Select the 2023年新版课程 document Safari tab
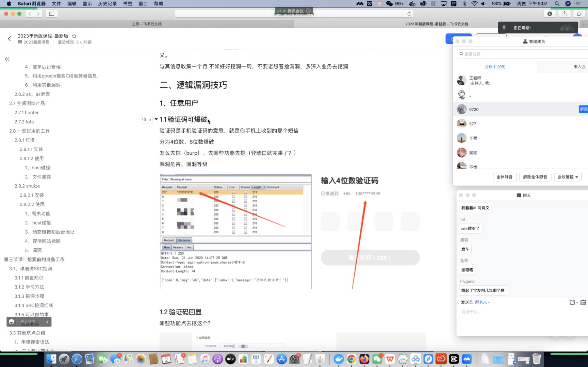This screenshot has height=367, width=588. [437, 24]
